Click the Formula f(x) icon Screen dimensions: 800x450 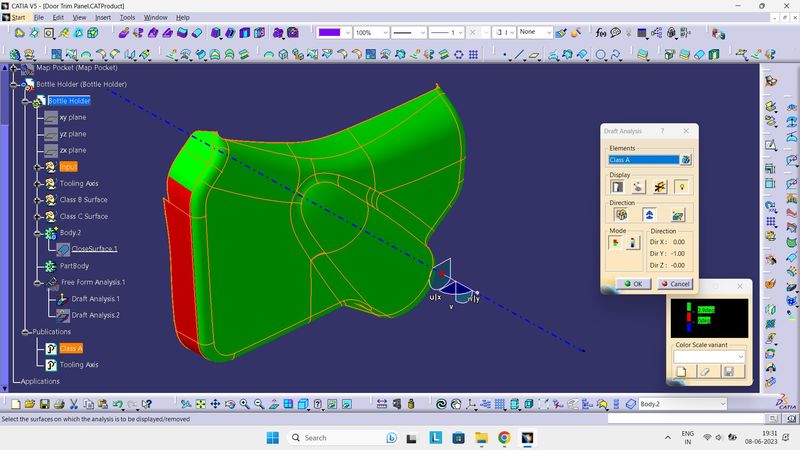coord(601,33)
